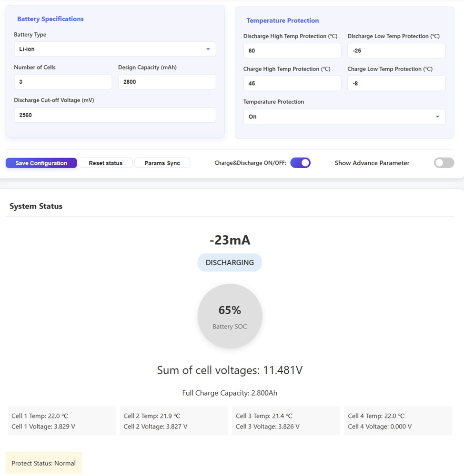This screenshot has height=476, width=464.
Task: Click the Protect Status Normal indicator
Action: 44,463
